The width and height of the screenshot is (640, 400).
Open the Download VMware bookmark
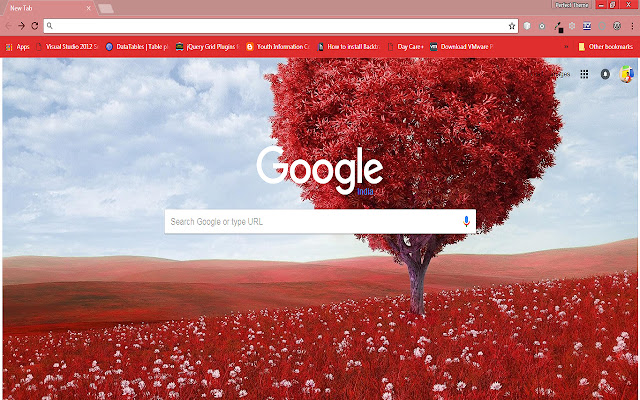point(462,47)
